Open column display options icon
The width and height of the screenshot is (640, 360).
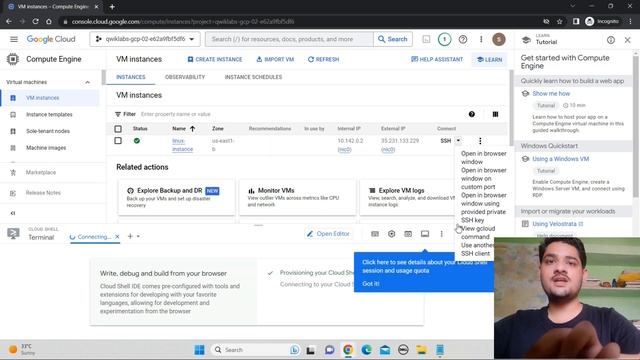point(495,114)
